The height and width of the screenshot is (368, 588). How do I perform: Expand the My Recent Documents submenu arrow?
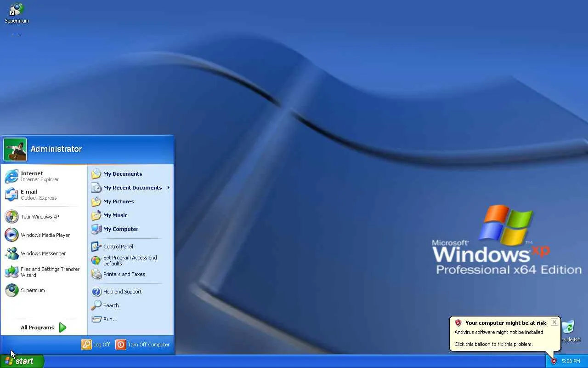[169, 188]
